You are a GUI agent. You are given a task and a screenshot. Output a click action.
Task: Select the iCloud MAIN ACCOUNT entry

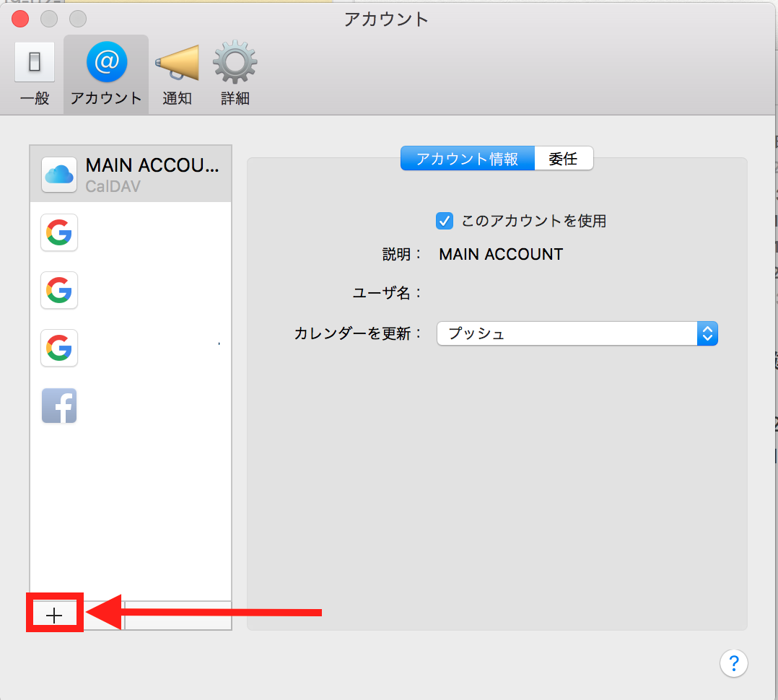coord(130,173)
